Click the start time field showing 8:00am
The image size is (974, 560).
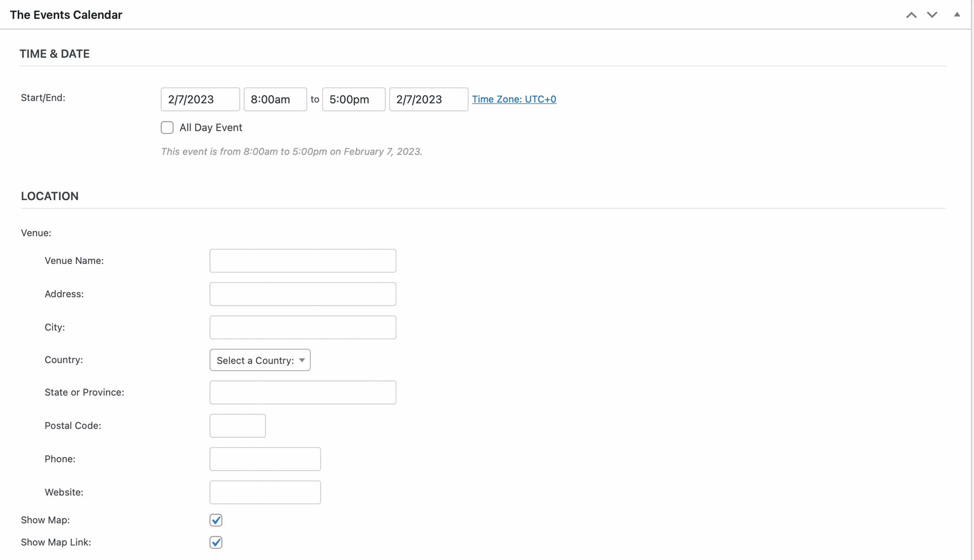[x=275, y=99]
